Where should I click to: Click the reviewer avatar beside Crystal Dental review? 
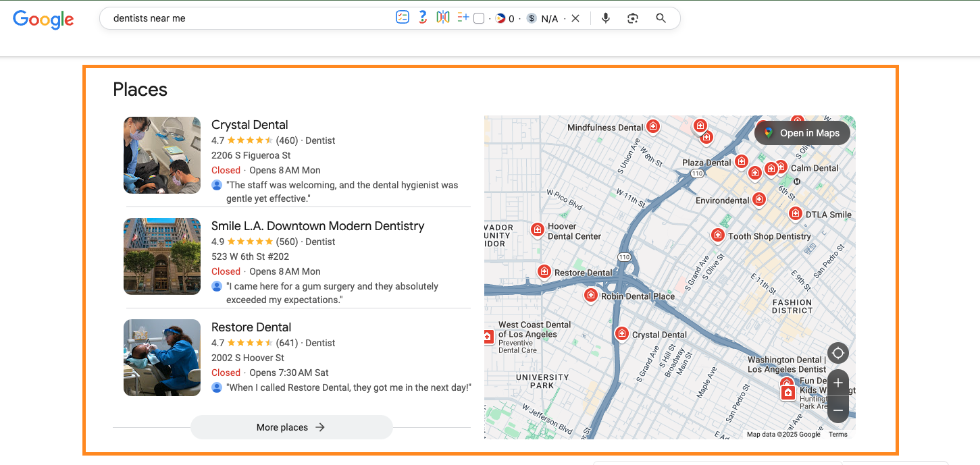click(x=217, y=185)
